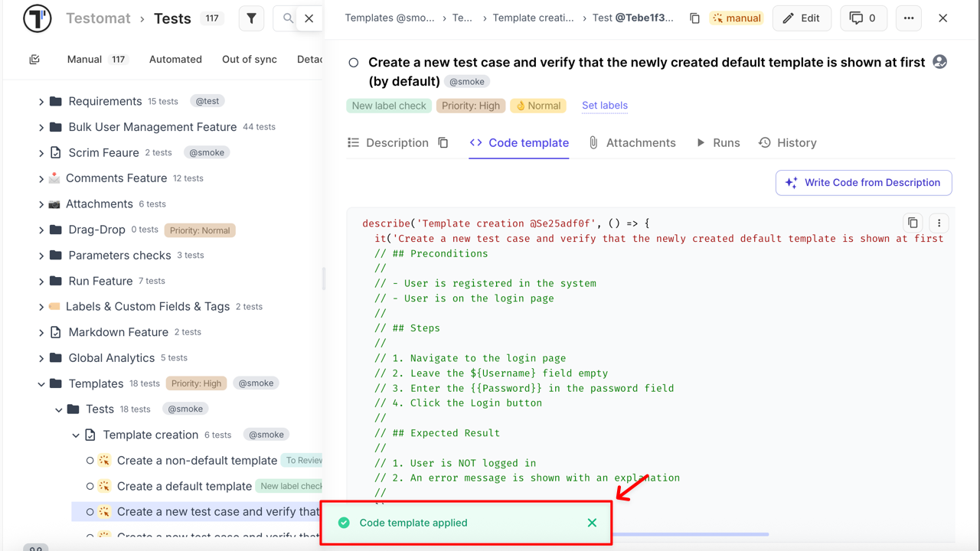980x551 pixels.
Task: Click the Set labels link
Action: pos(604,106)
